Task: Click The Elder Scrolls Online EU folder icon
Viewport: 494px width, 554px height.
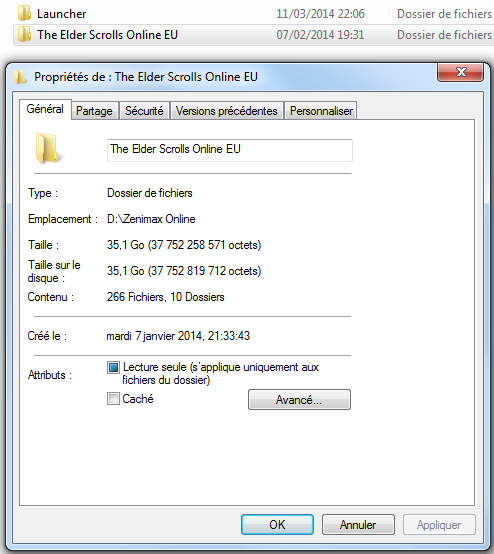Action: [x=24, y=34]
